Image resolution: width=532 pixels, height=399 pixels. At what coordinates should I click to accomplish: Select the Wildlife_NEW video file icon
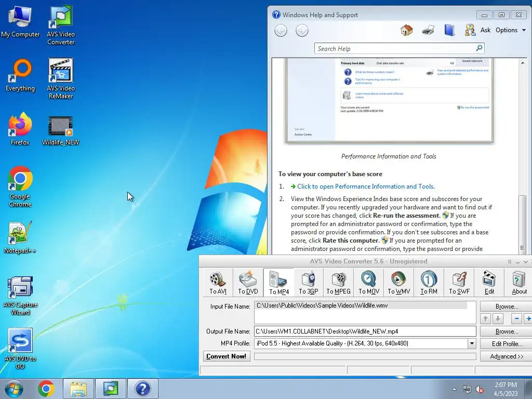[x=60, y=131]
